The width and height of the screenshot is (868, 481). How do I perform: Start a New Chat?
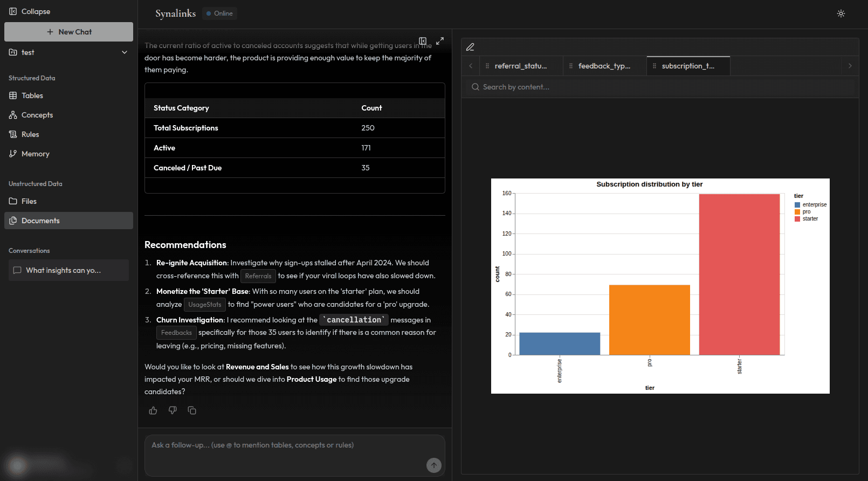point(69,32)
